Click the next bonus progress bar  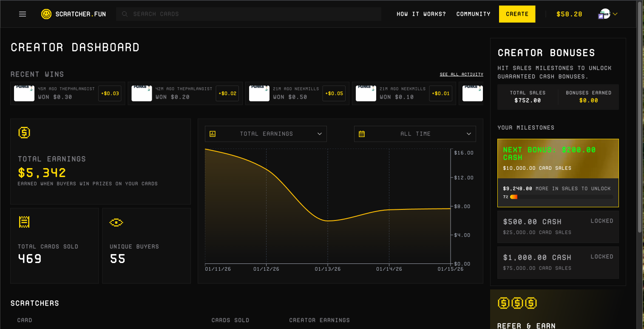561,197
